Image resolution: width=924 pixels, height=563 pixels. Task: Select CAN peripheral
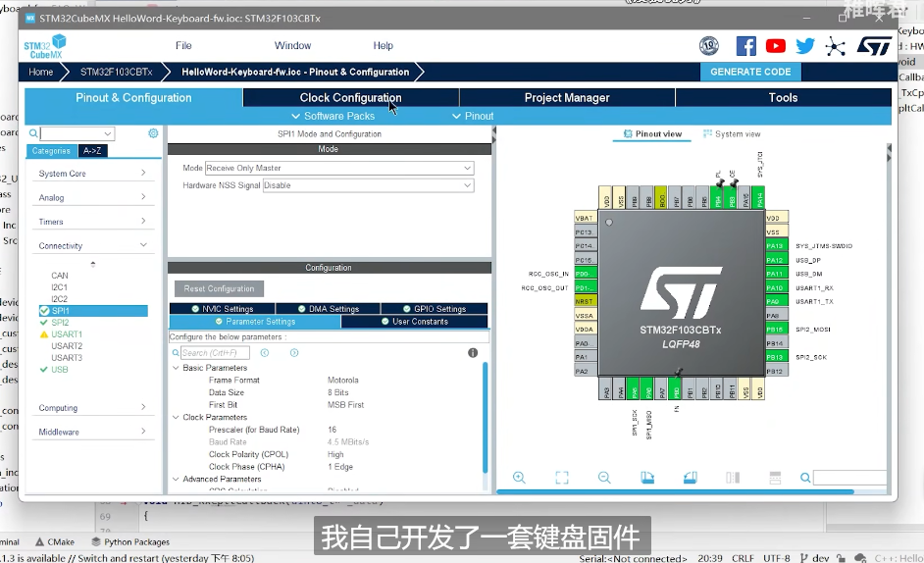coord(60,276)
